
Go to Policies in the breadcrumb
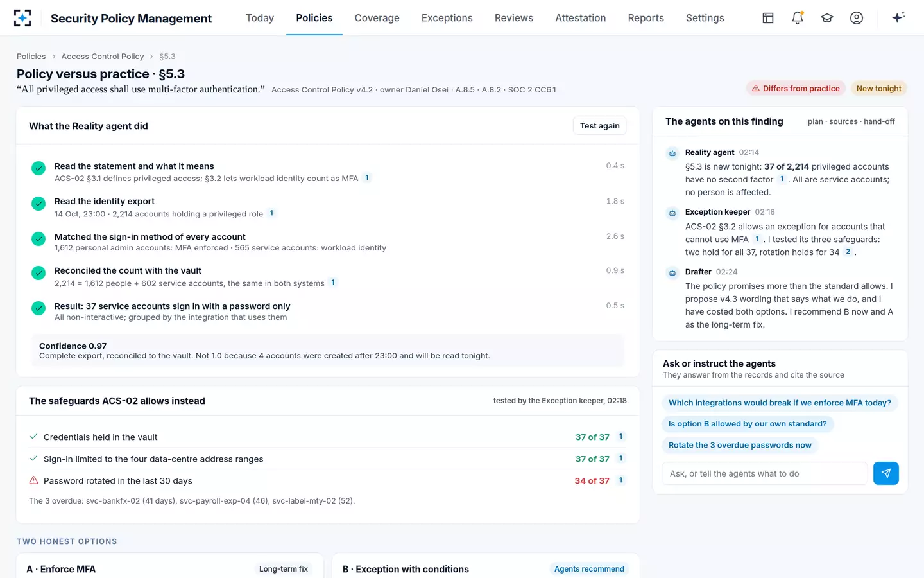click(x=31, y=57)
